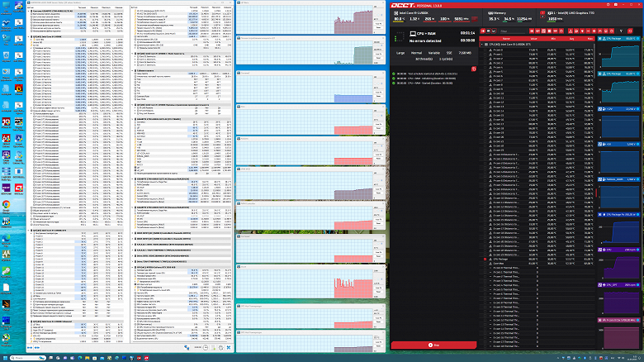Open the Windows Start menu
Viewport: 644px width, 362px height.
tap(4, 359)
